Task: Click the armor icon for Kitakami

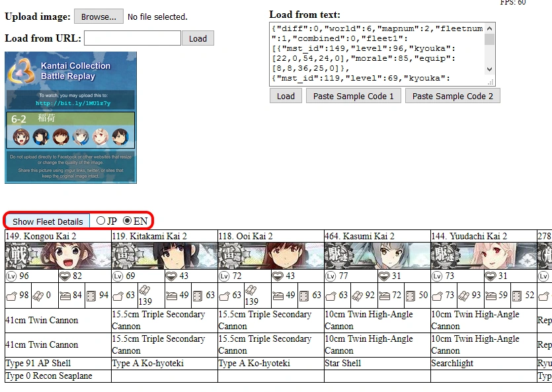Action: pyautogui.click(x=198, y=296)
